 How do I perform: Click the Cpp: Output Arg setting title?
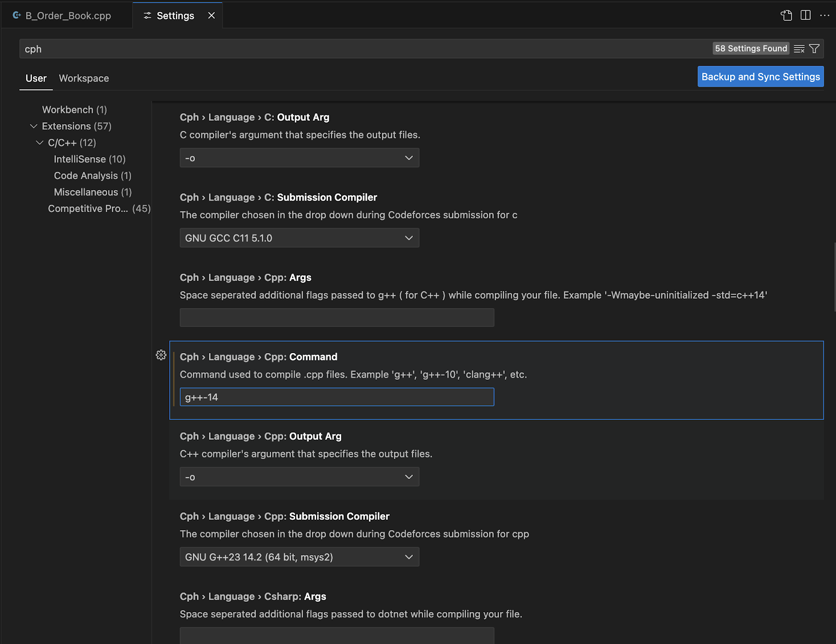coord(261,436)
